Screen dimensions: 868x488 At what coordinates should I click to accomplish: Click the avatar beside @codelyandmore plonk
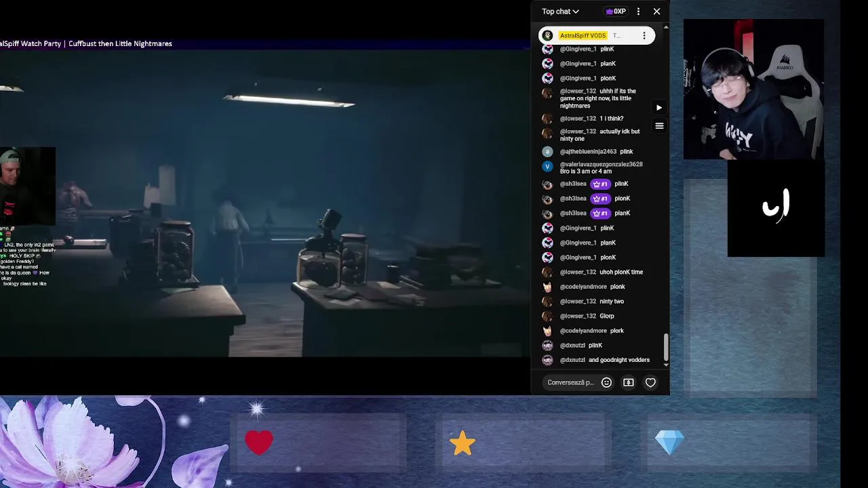coord(548,287)
